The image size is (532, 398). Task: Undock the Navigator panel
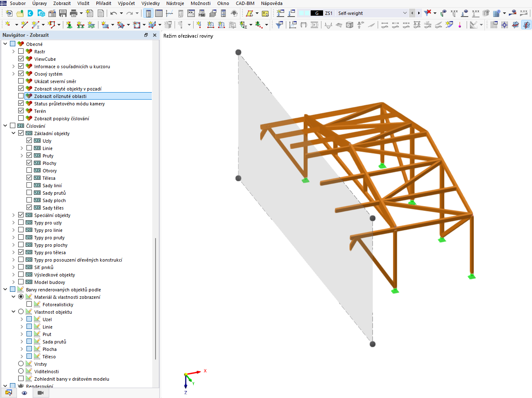tap(146, 35)
